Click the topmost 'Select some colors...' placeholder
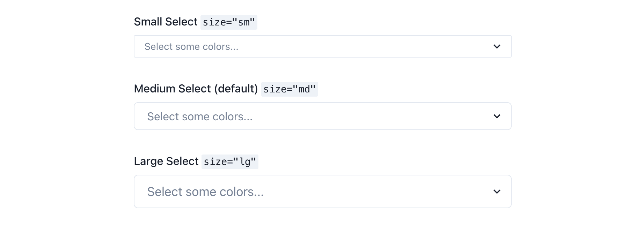 pos(191,46)
